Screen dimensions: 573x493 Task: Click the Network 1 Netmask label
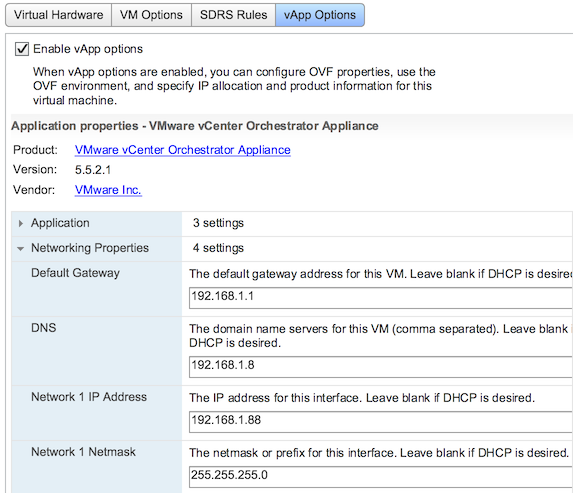(x=83, y=452)
